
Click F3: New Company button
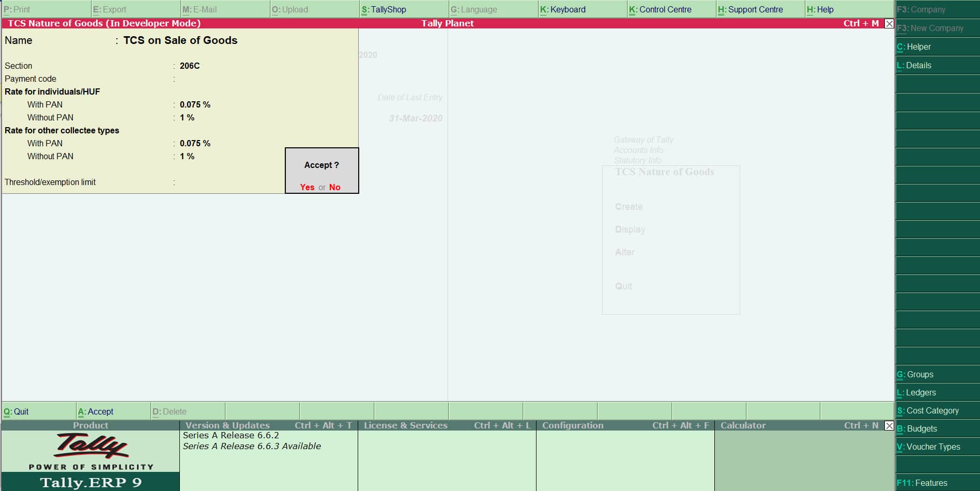(938, 28)
